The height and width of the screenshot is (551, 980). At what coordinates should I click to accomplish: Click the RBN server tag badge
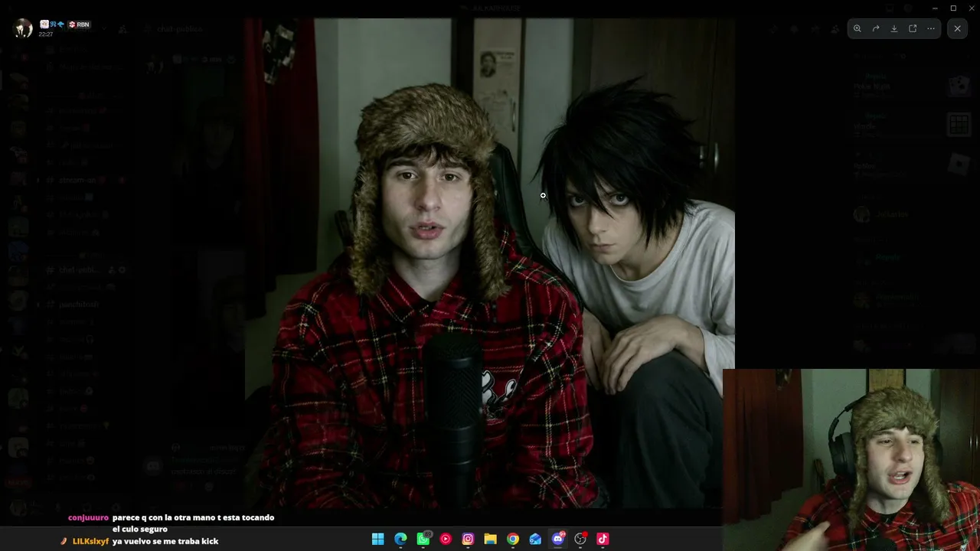click(79, 24)
